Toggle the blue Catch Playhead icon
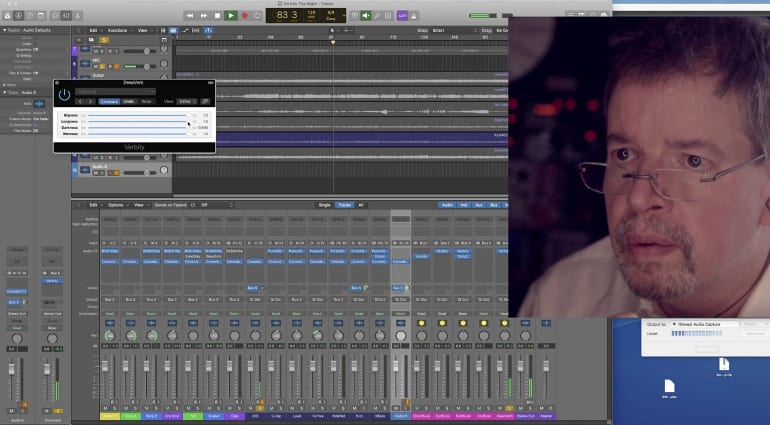The width and height of the screenshot is (770, 425). (x=208, y=30)
